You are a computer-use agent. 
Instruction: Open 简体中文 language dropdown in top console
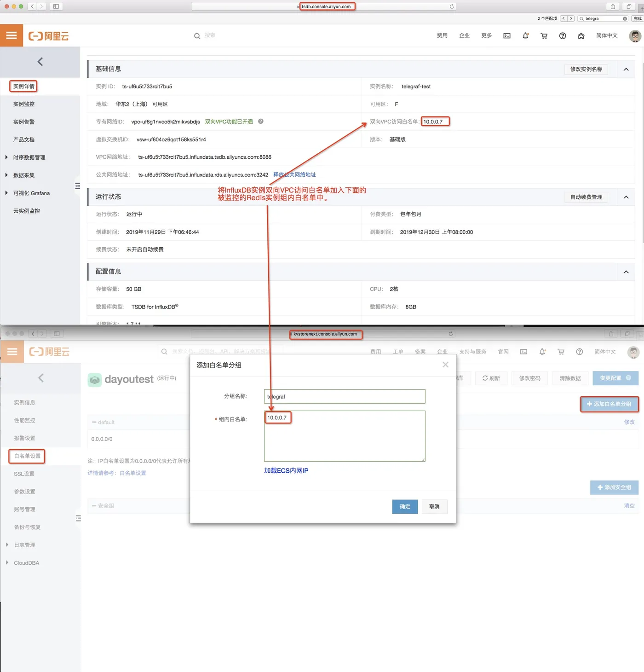[x=607, y=35]
